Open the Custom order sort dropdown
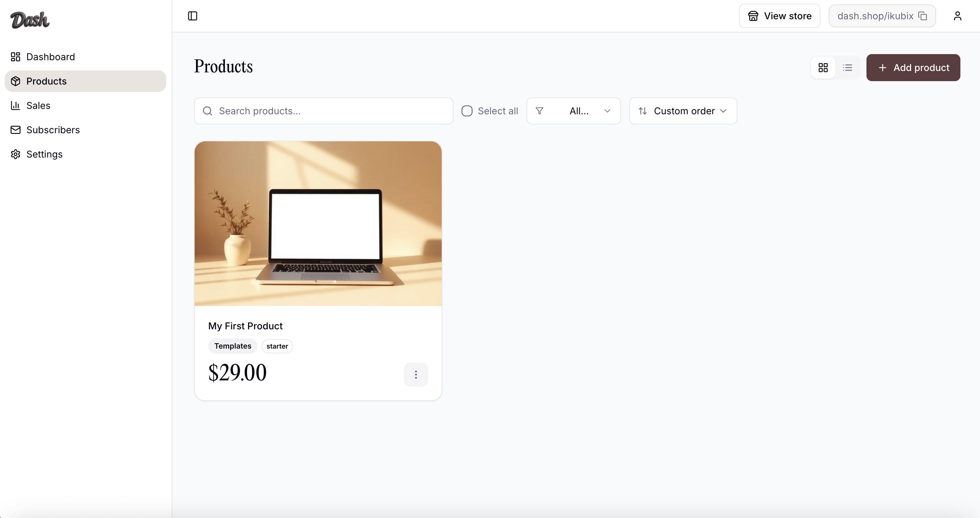Viewport: 980px width, 518px height. 683,111
